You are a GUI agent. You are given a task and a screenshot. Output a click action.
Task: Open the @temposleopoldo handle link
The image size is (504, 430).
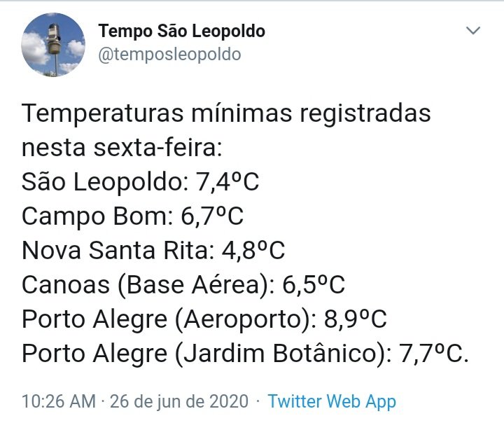coord(169,54)
